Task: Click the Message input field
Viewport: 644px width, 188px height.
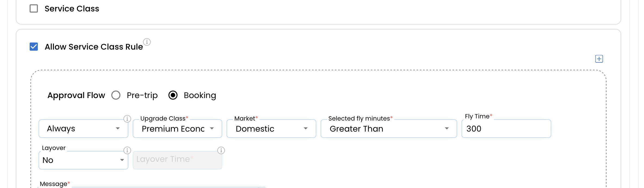Action: click(152, 187)
